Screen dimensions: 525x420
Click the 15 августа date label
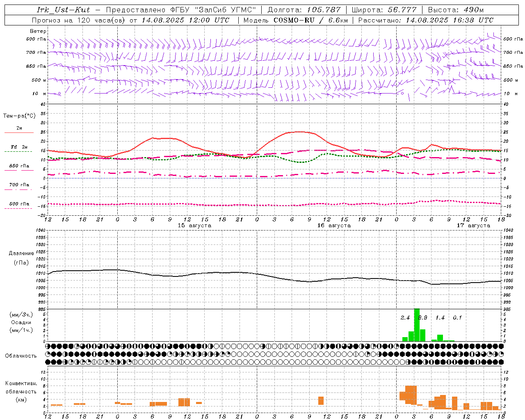point(194,226)
